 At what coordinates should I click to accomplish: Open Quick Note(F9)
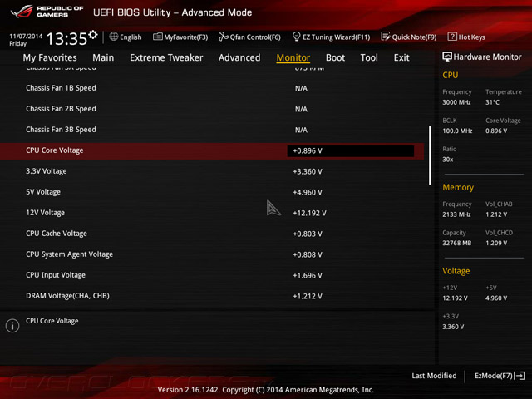click(409, 37)
